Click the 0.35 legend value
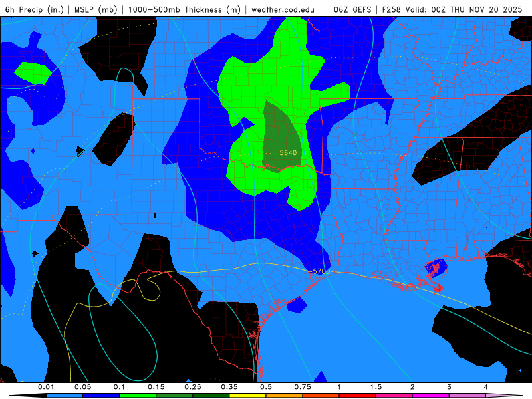This screenshot has width=532, height=399. [229, 387]
